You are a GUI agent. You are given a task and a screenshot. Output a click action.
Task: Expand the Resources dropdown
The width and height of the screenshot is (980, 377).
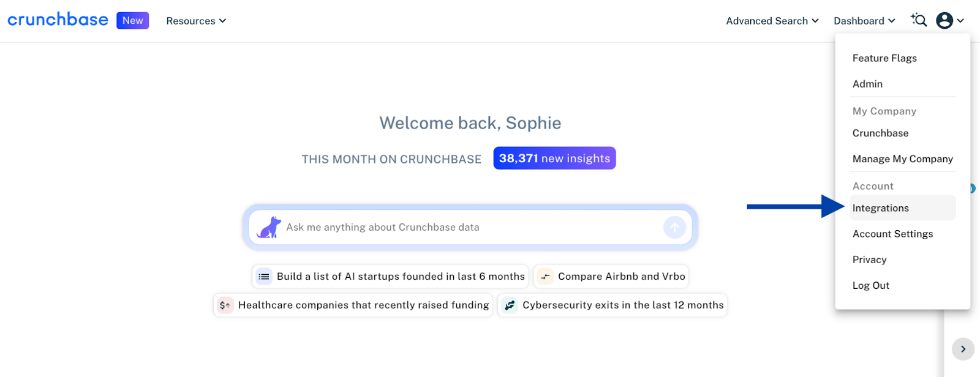tap(196, 21)
